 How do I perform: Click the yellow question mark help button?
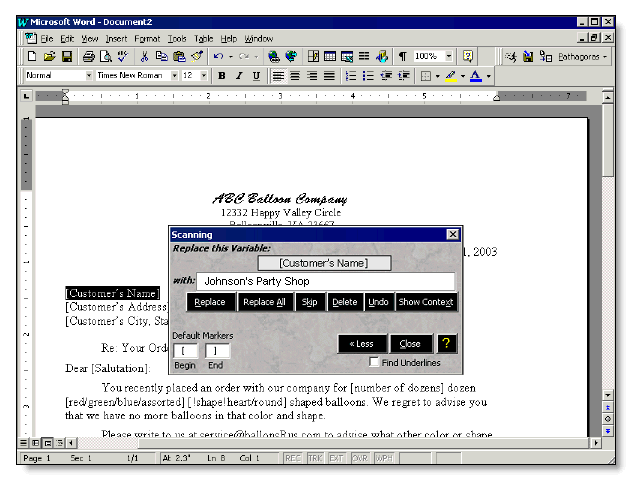[447, 343]
